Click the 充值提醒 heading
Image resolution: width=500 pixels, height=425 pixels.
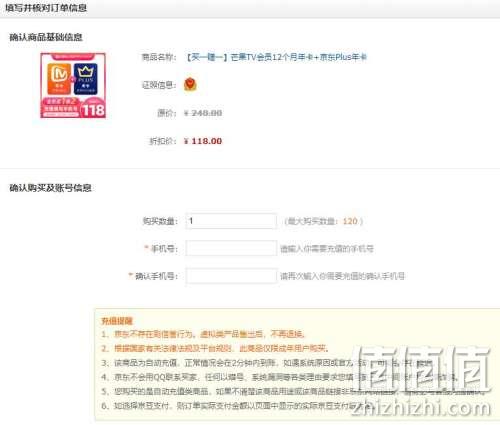click(x=117, y=321)
